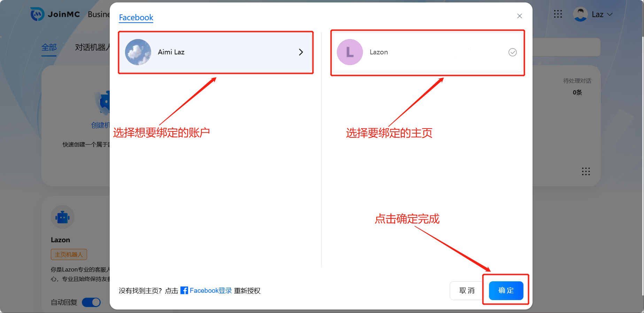Screen dimensions: 644x313
Task: Check the circle to select Lazon page
Action: 512,52
